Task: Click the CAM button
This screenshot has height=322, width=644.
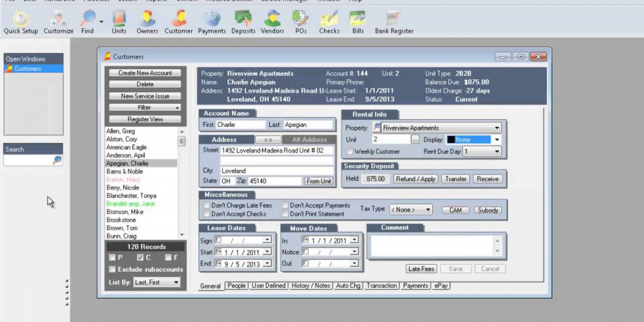Action: [x=455, y=210]
